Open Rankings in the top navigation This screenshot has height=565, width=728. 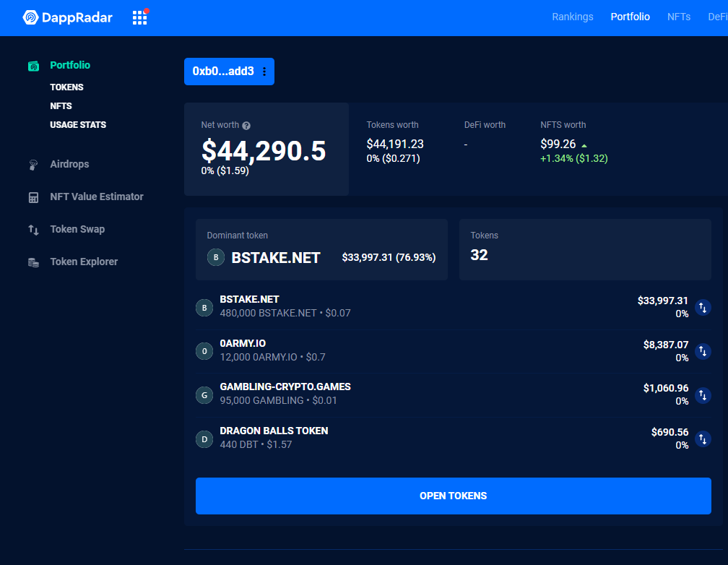point(573,17)
